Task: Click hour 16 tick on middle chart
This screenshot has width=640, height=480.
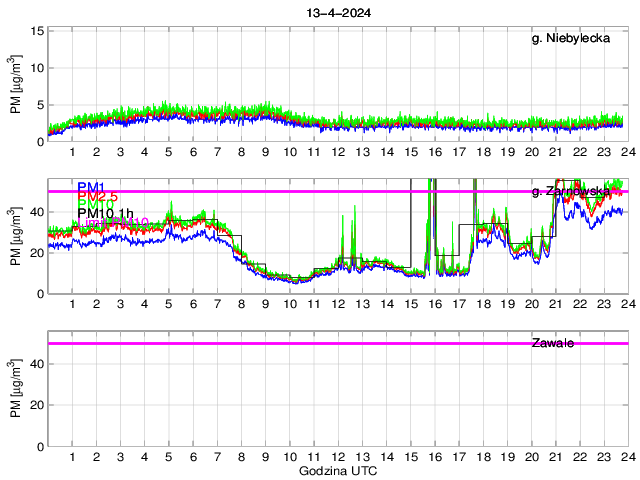Action: click(x=435, y=304)
